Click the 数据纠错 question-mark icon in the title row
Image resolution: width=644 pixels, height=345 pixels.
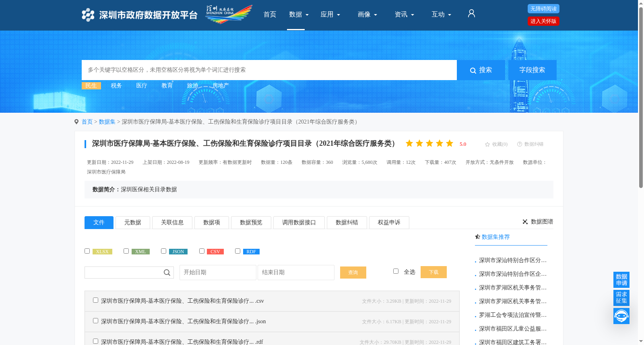(x=520, y=144)
